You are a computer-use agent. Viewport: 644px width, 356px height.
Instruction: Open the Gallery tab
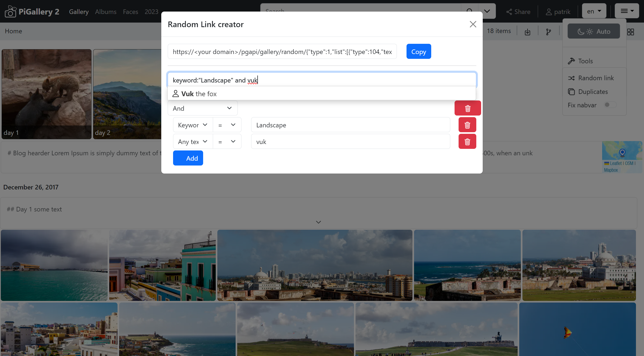(x=79, y=12)
